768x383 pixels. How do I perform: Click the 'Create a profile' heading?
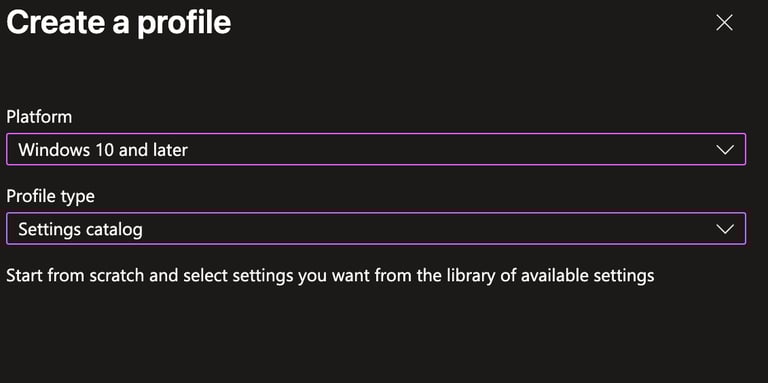(x=119, y=22)
